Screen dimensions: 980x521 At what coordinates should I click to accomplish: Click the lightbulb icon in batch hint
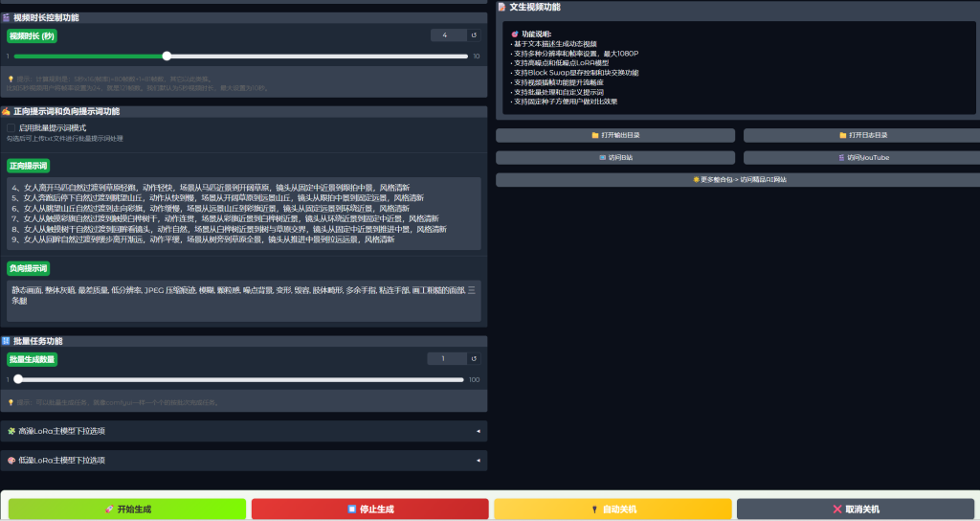11,402
